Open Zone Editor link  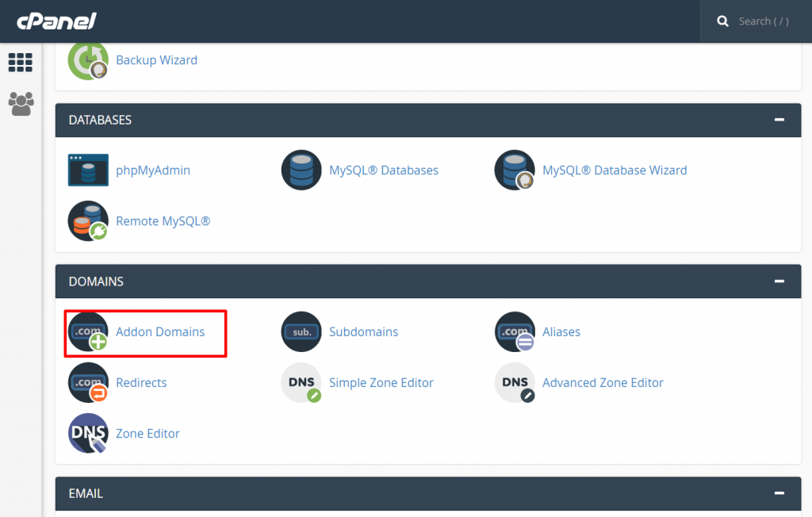click(x=147, y=434)
